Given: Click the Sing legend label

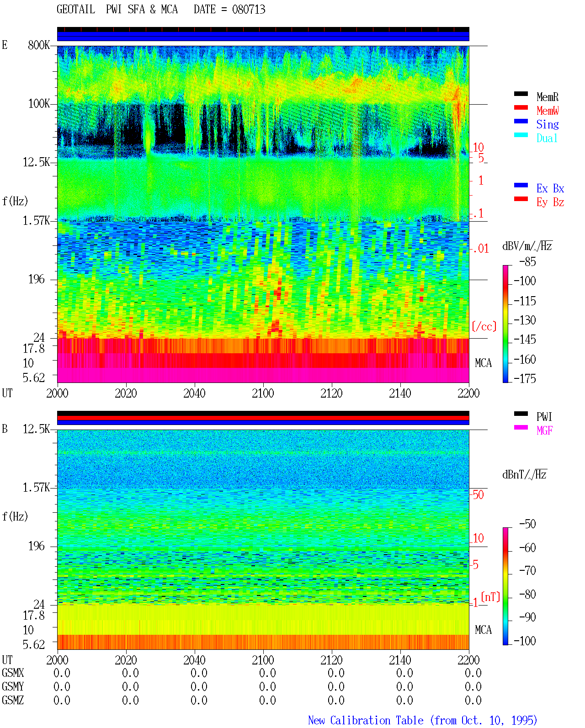Looking at the screenshot, I should pyautogui.click(x=548, y=124).
